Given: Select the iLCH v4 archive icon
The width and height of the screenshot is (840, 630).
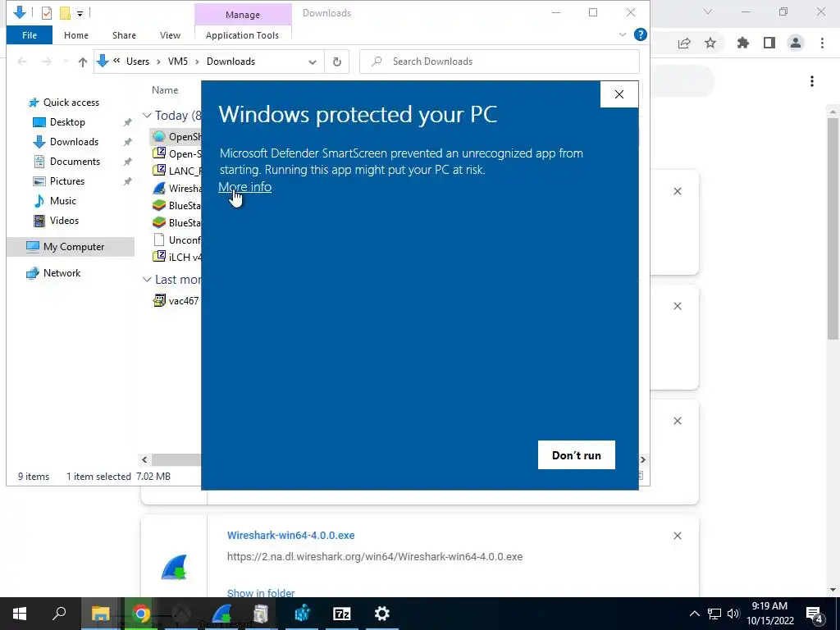Looking at the screenshot, I should coord(159,257).
